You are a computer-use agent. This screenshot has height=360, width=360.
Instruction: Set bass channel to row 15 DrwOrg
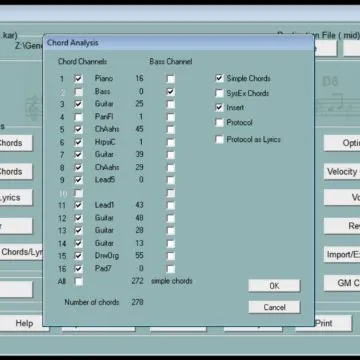tap(170, 256)
